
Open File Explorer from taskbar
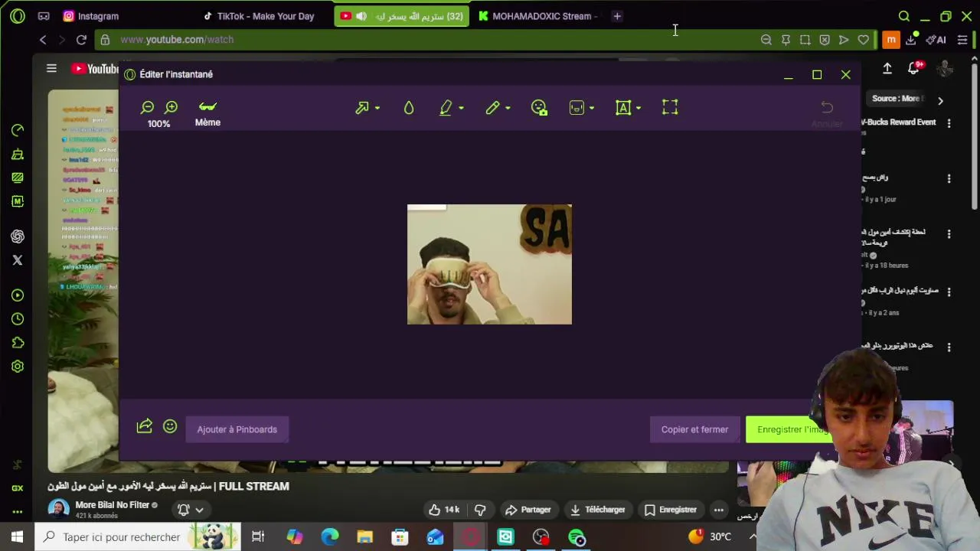click(x=364, y=537)
